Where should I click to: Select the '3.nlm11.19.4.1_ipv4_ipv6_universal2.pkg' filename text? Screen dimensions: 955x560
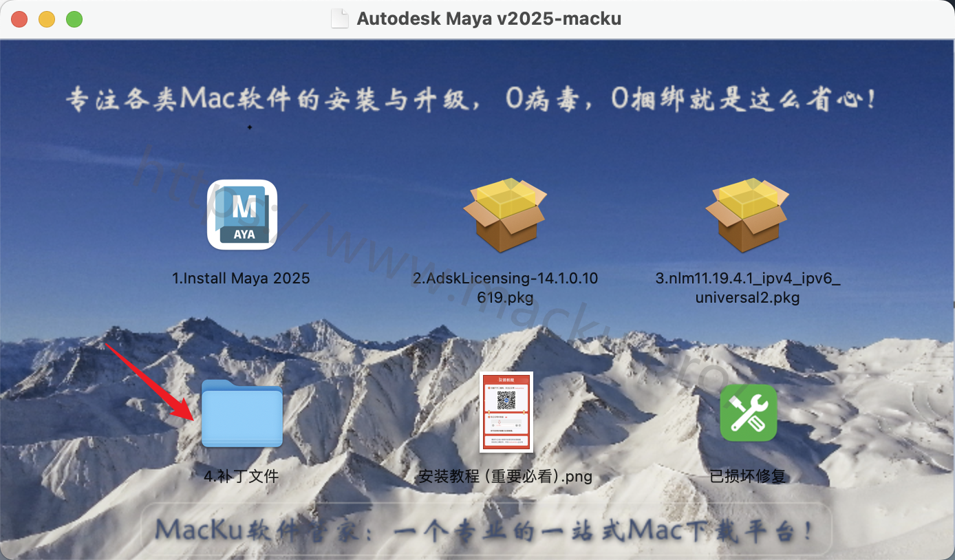pyautogui.click(x=747, y=288)
